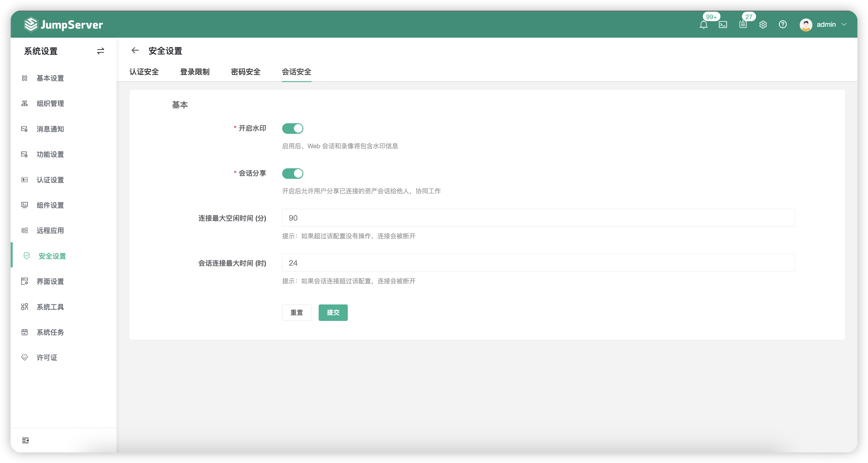Viewport: 868px width, 463px height.
Task: Toggle the 会话分享 switch
Action: point(292,174)
